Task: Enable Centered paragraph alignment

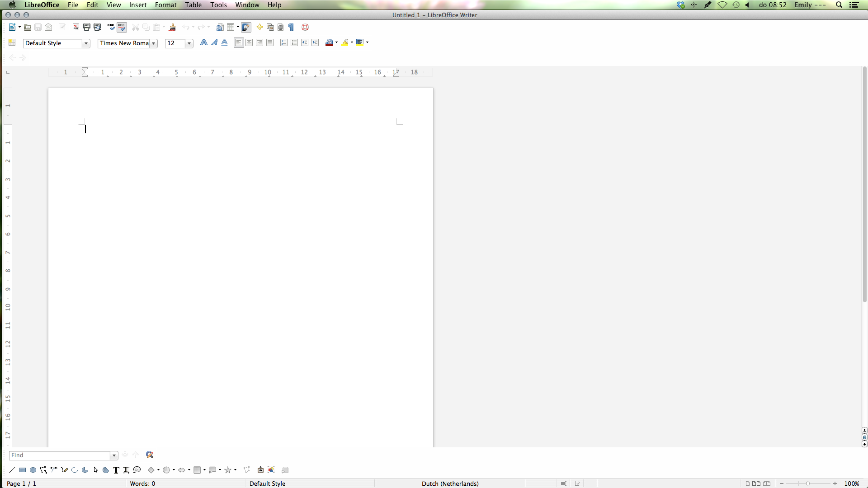Action: coord(249,42)
